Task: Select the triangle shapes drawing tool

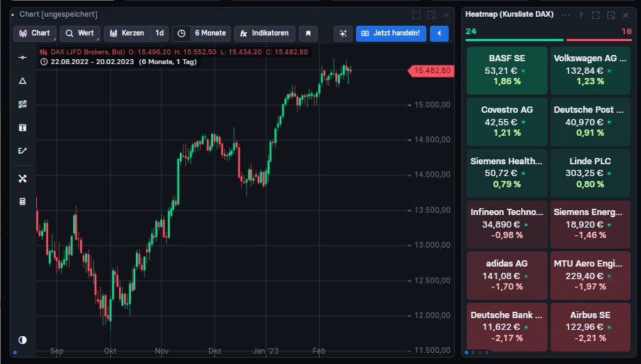Action: 22,81
